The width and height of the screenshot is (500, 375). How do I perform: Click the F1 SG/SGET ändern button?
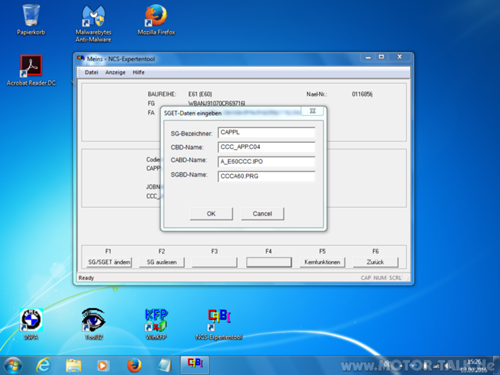109,262
